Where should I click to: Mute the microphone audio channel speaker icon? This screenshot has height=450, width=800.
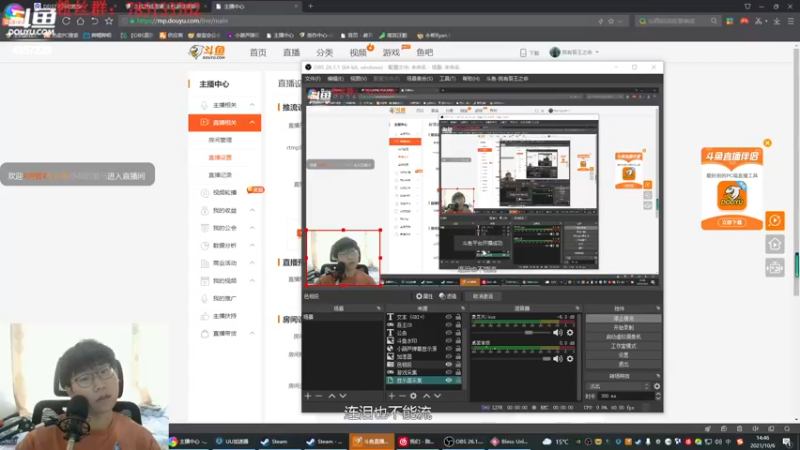tap(558, 333)
